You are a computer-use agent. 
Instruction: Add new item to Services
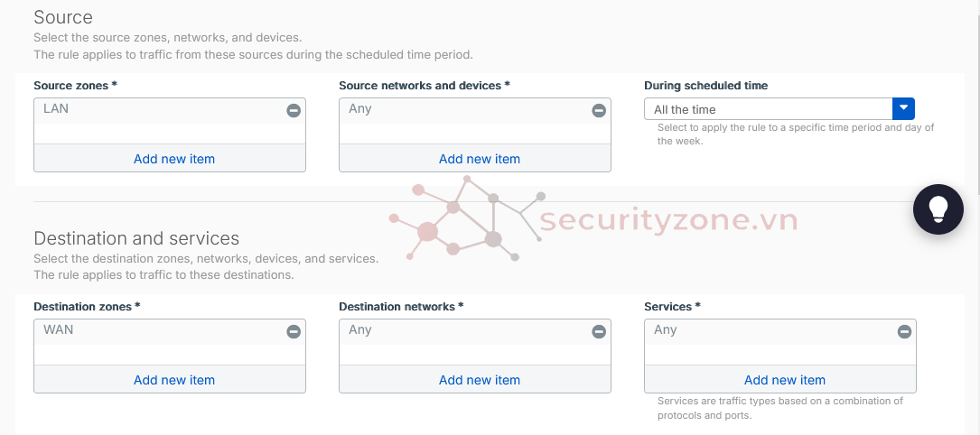(785, 380)
